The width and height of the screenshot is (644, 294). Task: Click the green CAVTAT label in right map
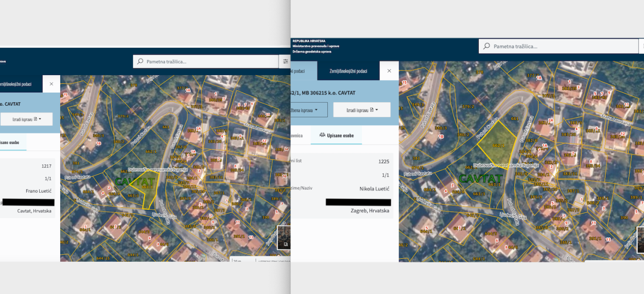pyautogui.click(x=481, y=178)
